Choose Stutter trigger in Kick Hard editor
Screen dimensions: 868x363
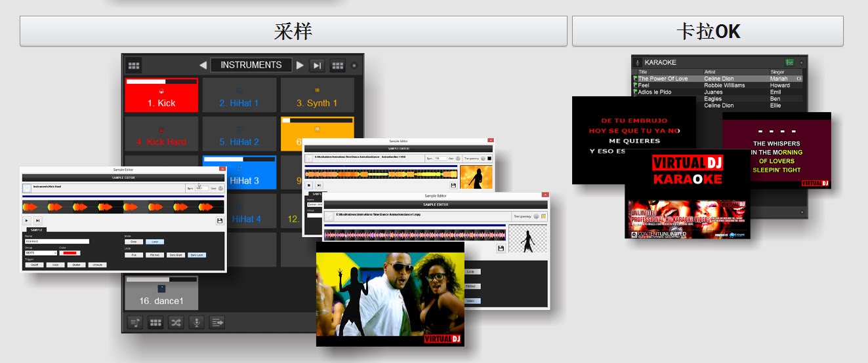coord(76,265)
